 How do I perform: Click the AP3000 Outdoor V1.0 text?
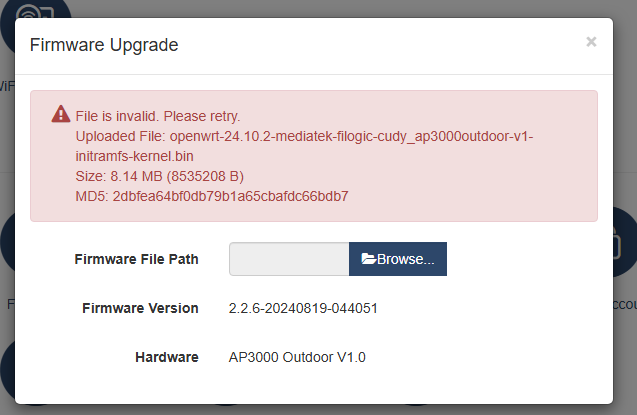coord(297,357)
